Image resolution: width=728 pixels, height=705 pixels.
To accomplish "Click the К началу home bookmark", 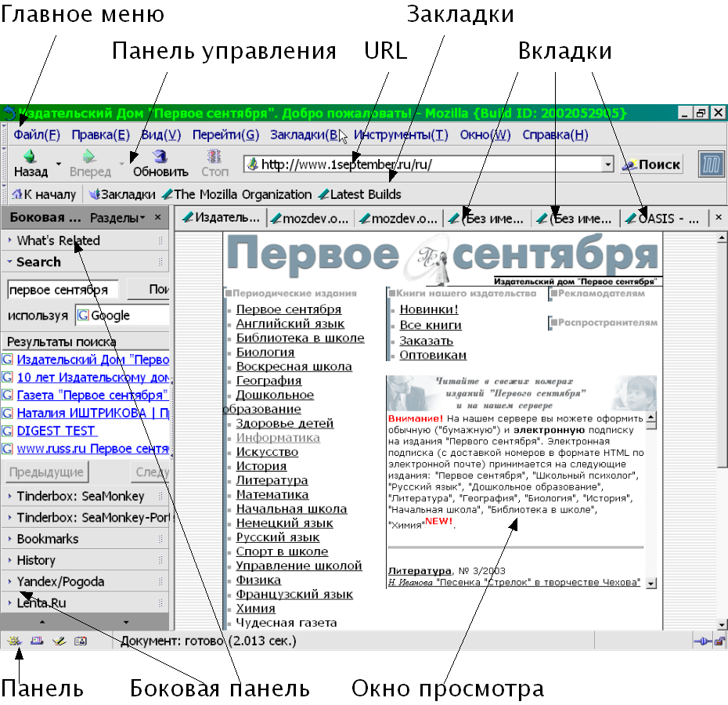I will pos(44,194).
